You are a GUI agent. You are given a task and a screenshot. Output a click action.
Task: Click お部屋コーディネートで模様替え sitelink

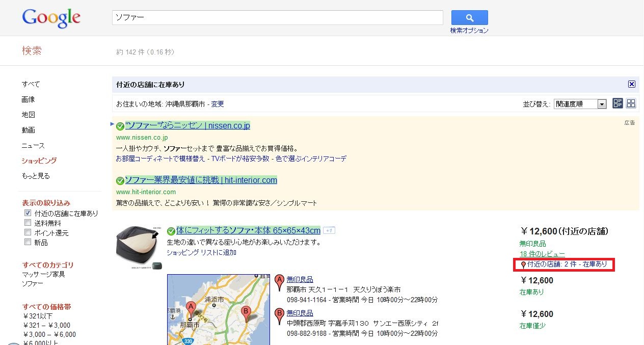[159, 158]
